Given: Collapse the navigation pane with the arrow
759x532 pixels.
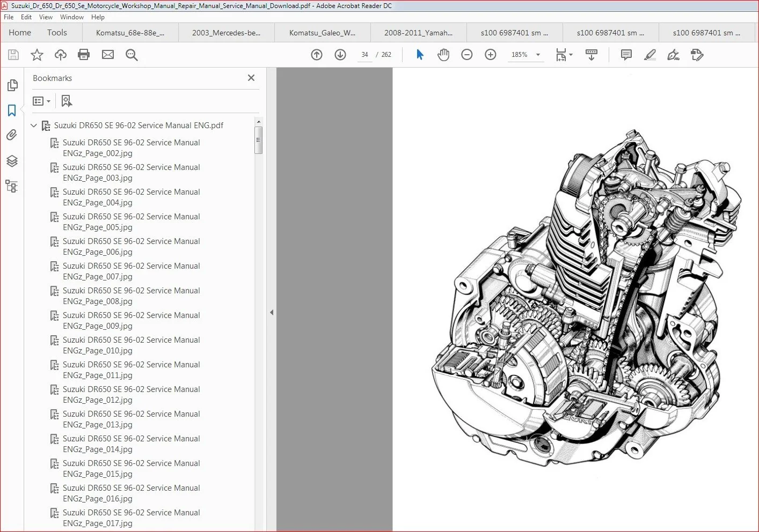Looking at the screenshot, I should pyautogui.click(x=272, y=312).
